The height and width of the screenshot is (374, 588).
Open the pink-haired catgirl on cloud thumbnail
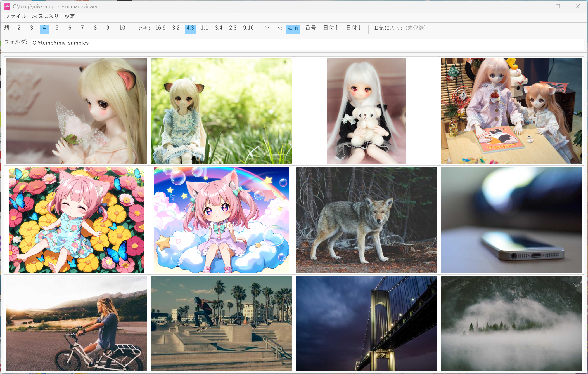pyautogui.click(x=221, y=220)
